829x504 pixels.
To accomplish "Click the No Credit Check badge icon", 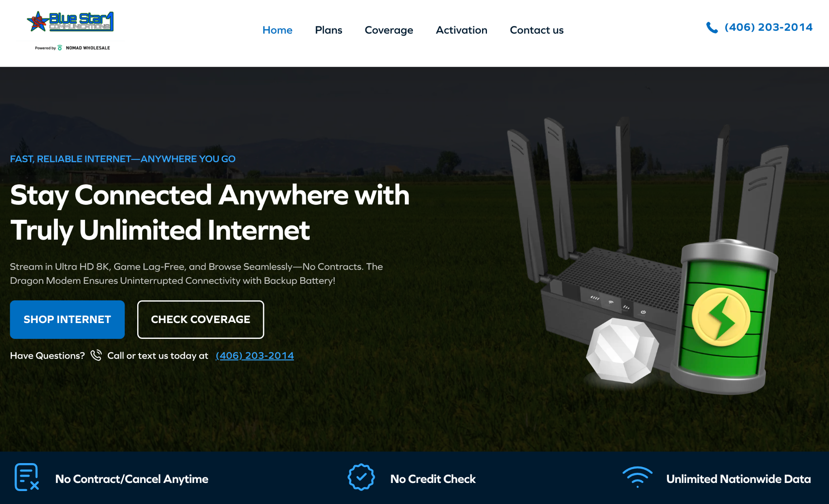I will point(361,477).
